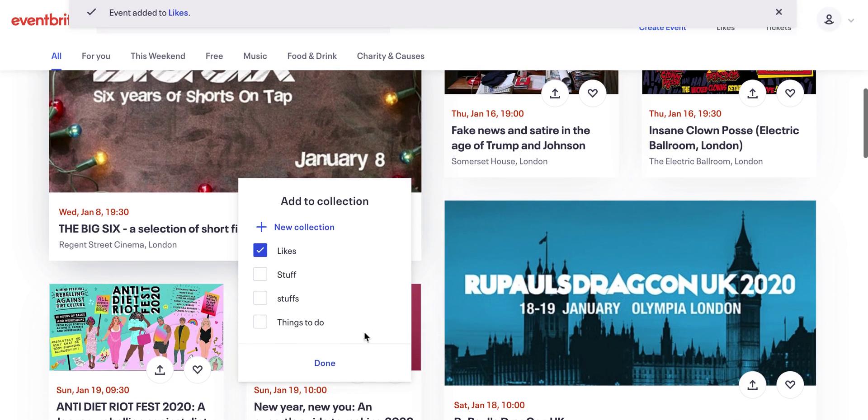Check the stuffs collection checkbox

click(260, 298)
